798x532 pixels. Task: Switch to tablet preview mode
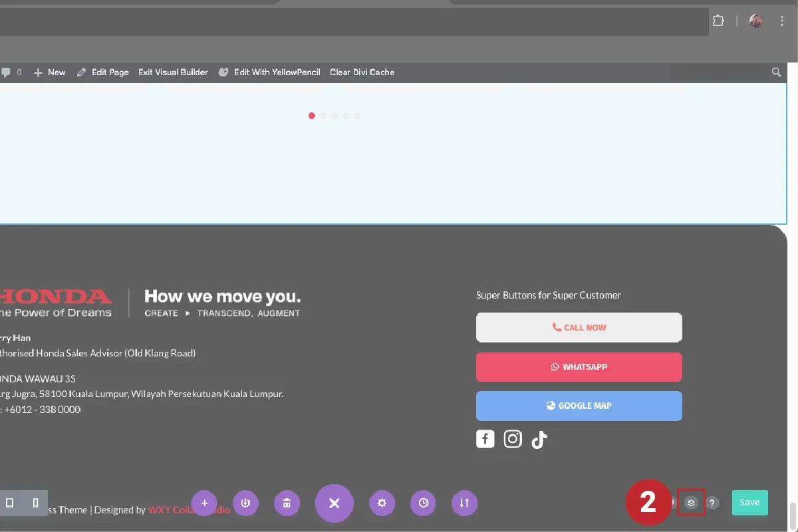[9, 503]
